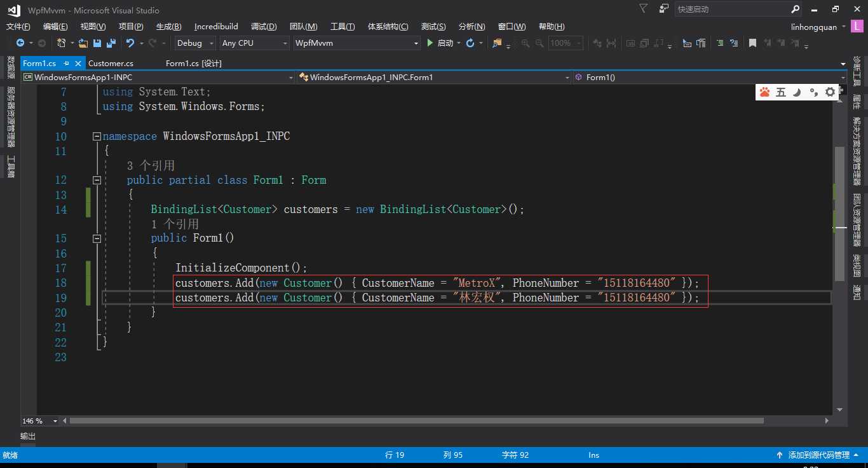Click the 启动 start button label
This screenshot has width=868, height=468.
(445, 43)
